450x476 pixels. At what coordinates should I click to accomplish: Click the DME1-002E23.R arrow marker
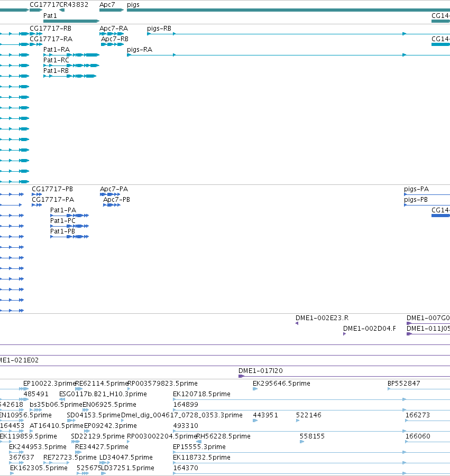tap(297, 323)
